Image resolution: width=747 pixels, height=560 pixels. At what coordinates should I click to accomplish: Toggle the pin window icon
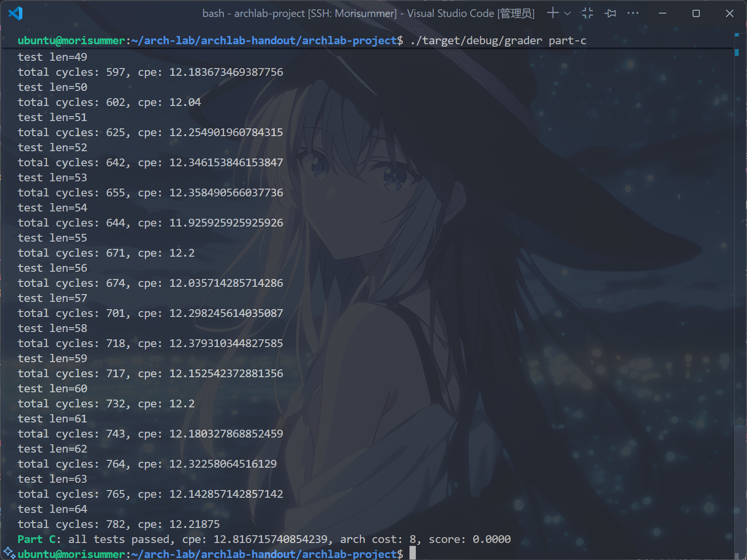click(x=610, y=13)
